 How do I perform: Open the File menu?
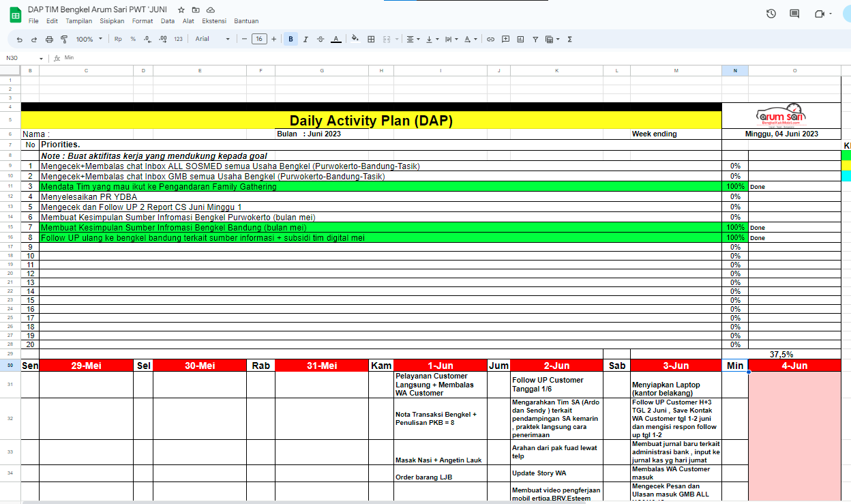pos(33,21)
